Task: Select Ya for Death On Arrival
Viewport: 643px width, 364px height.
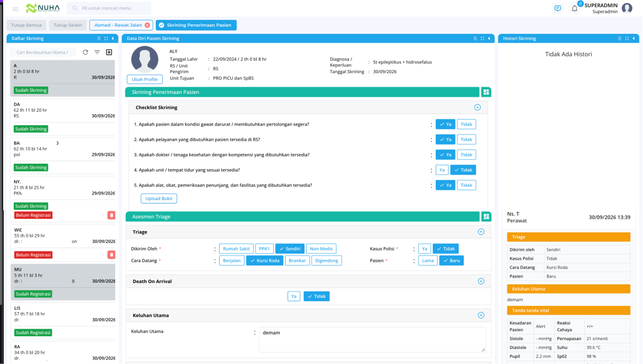Action: click(x=294, y=297)
